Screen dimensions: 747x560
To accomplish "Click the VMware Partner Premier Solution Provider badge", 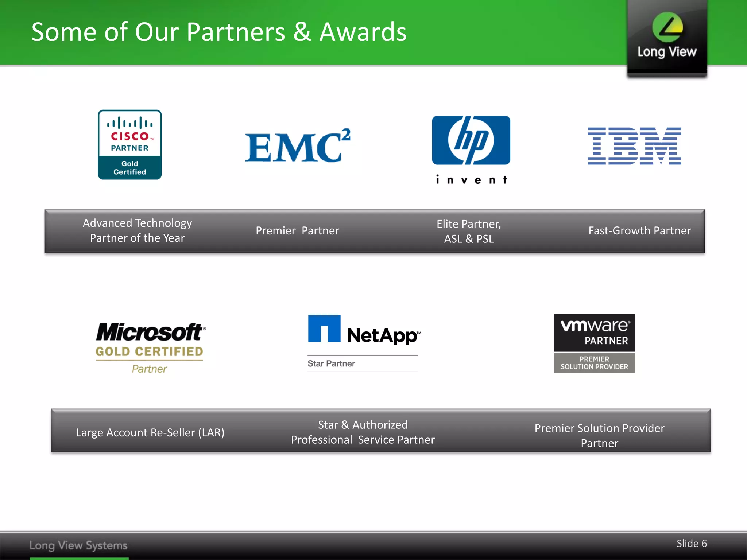I will (595, 343).
